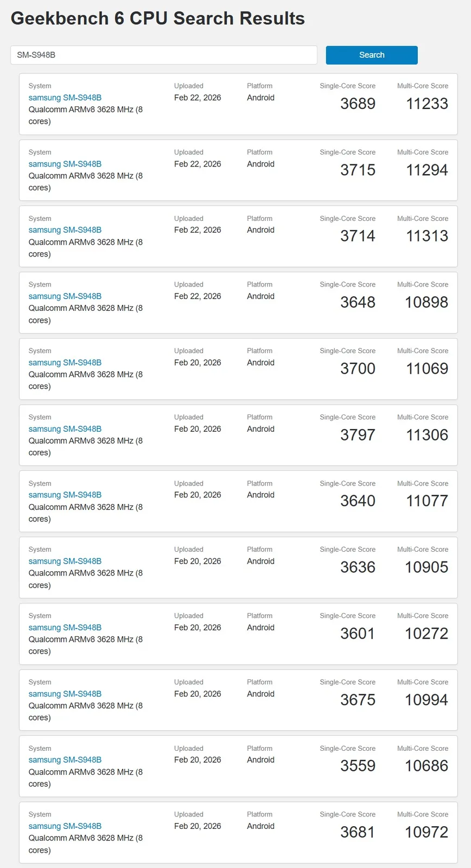
Task: Open the samsung link with single-core 3675
Action: click(x=65, y=694)
